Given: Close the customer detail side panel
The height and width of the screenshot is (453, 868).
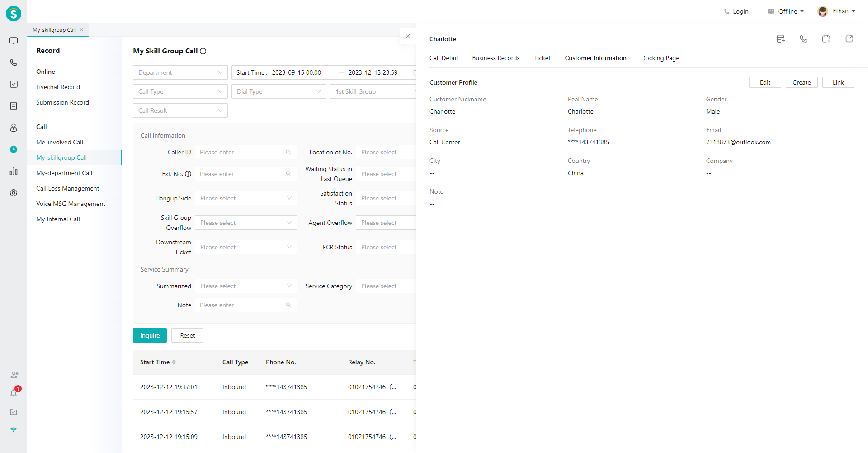Looking at the screenshot, I should [x=408, y=36].
